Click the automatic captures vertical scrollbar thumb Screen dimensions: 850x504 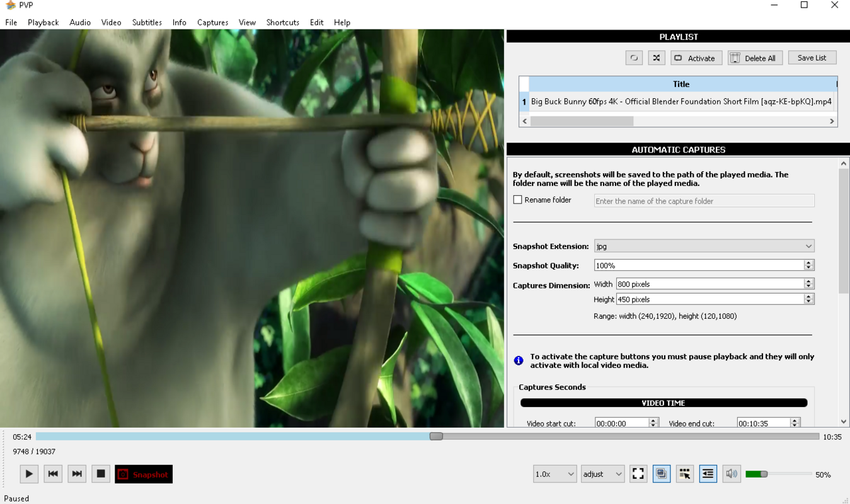point(844,231)
